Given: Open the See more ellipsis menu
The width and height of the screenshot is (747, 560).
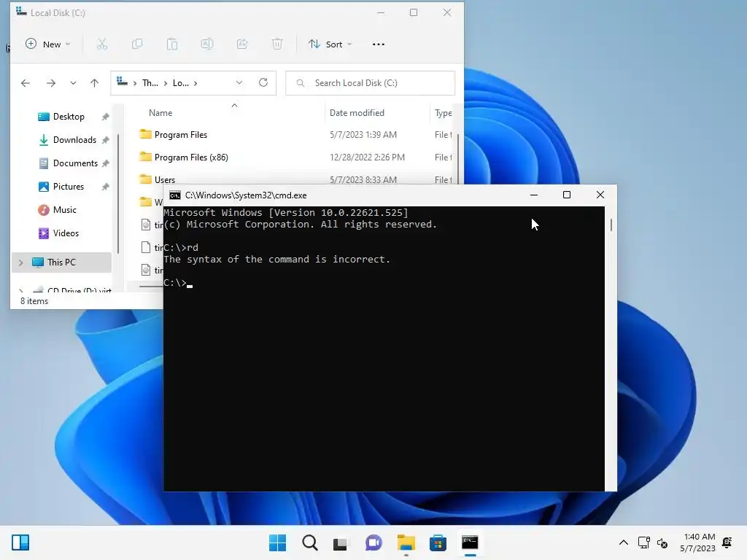Looking at the screenshot, I should [x=379, y=44].
